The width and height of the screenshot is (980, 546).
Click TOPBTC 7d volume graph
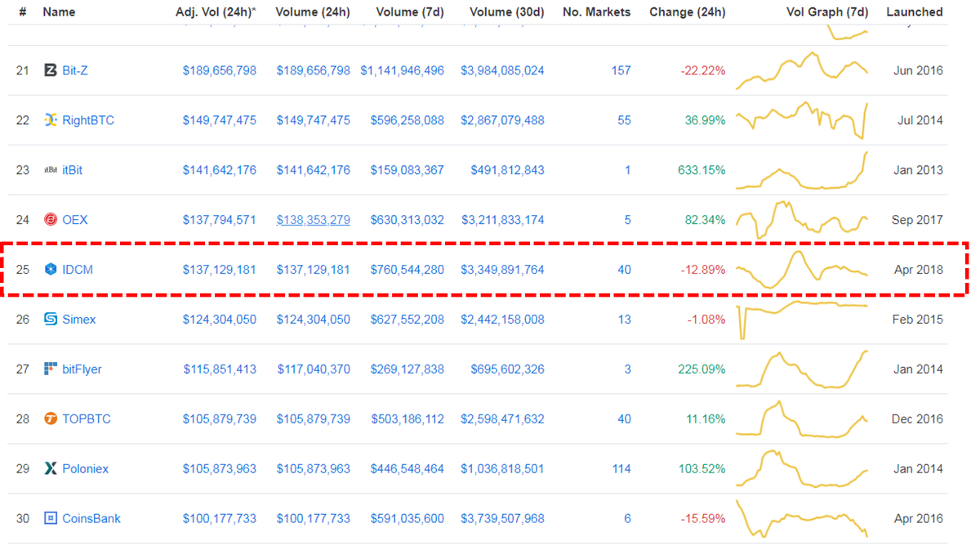coord(802,418)
